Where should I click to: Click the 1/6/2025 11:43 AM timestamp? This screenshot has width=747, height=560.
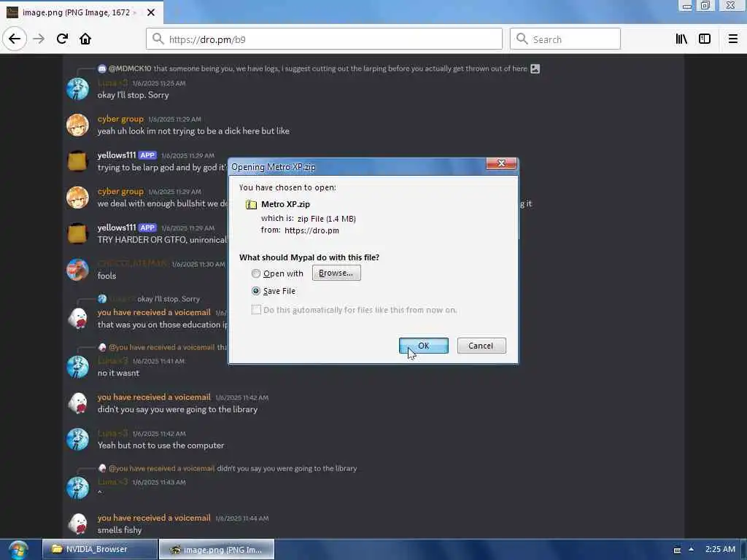159,482
